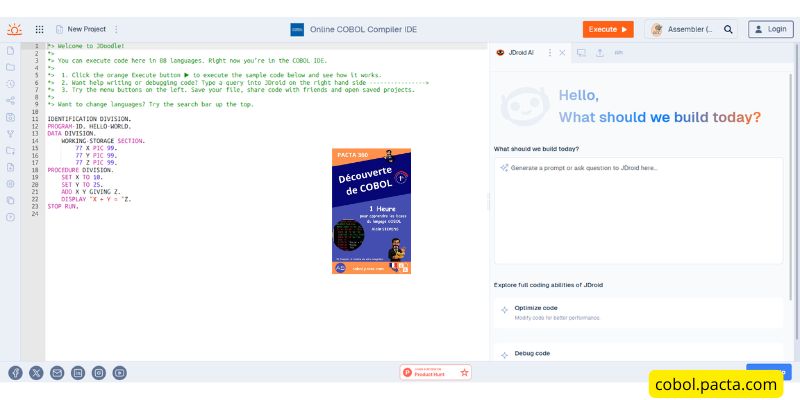The image size is (800, 400).
Task: Click the Online COBOL Compiler IDE title
Action: click(363, 30)
